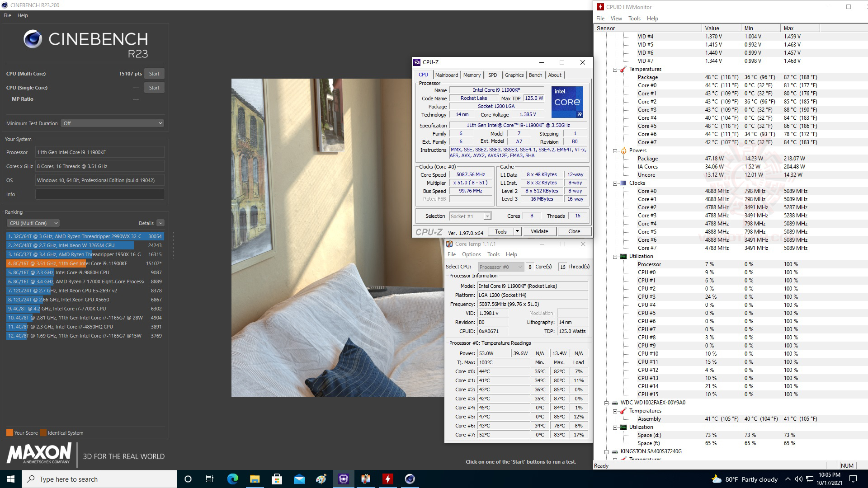868x488 pixels.
Task: Open the CPU-Z Tools dropdown arrow
Action: (x=517, y=231)
